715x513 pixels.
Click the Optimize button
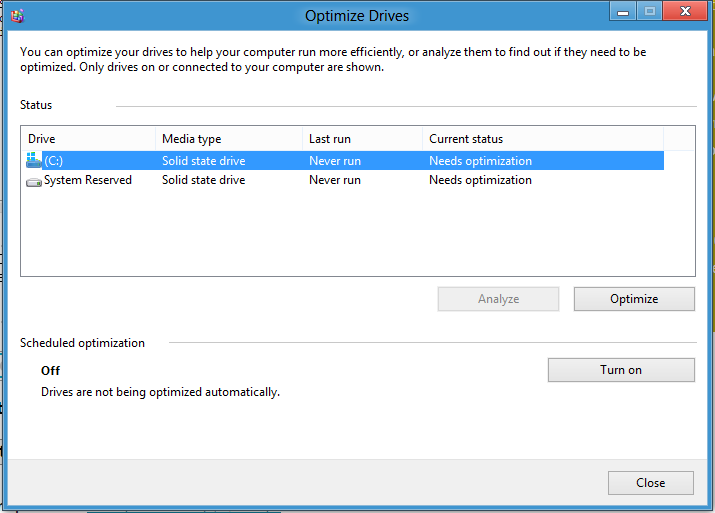coord(634,299)
